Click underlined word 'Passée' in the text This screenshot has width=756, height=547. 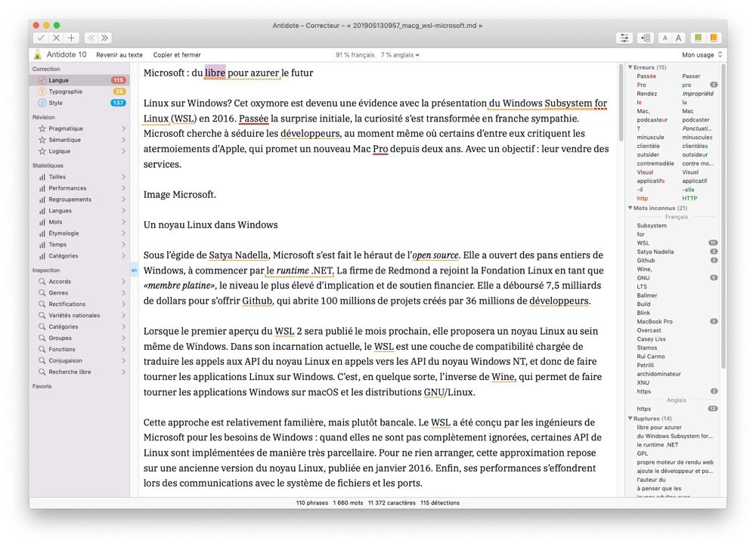click(x=253, y=119)
